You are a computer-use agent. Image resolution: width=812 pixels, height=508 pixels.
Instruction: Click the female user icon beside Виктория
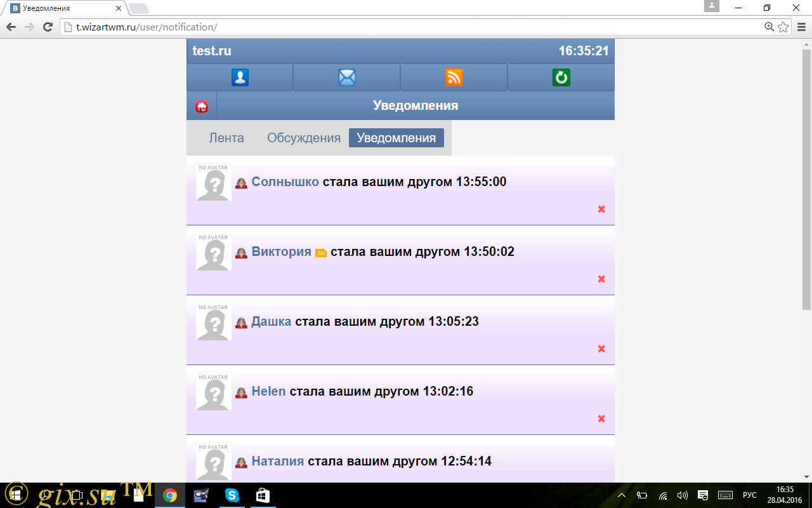pos(241,253)
